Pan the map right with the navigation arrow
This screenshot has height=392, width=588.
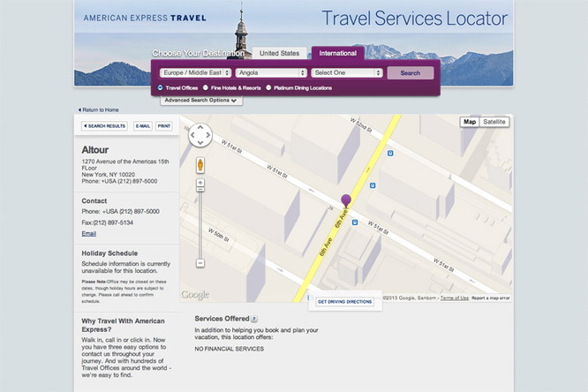coord(208,135)
